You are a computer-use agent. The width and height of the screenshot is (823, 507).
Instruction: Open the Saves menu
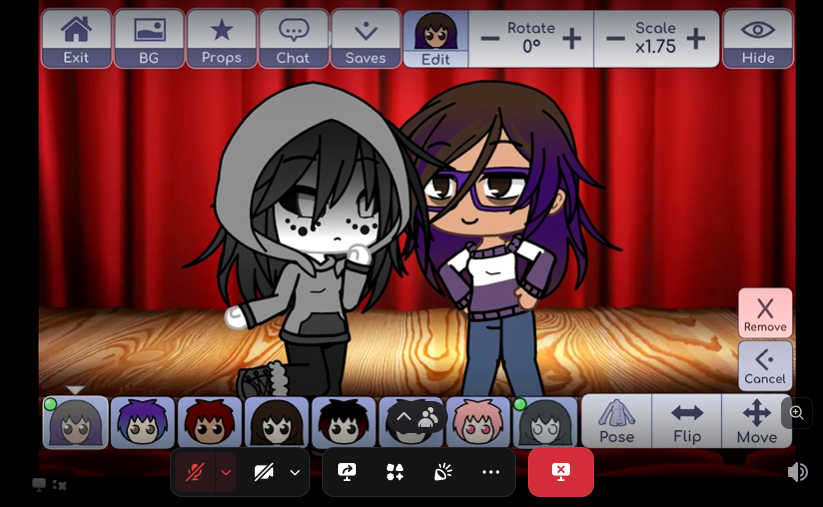click(x=366, y=39)
